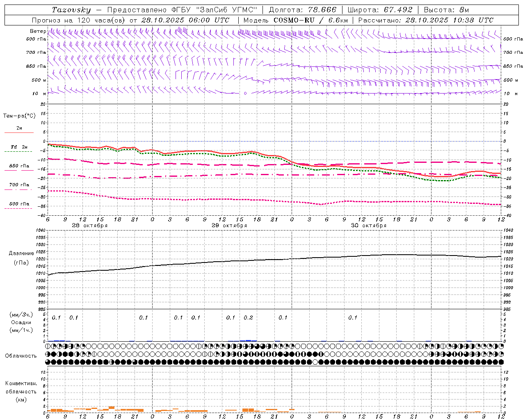
Task: Click the station name Tazovsky in the header
Action: pos(71,10)
